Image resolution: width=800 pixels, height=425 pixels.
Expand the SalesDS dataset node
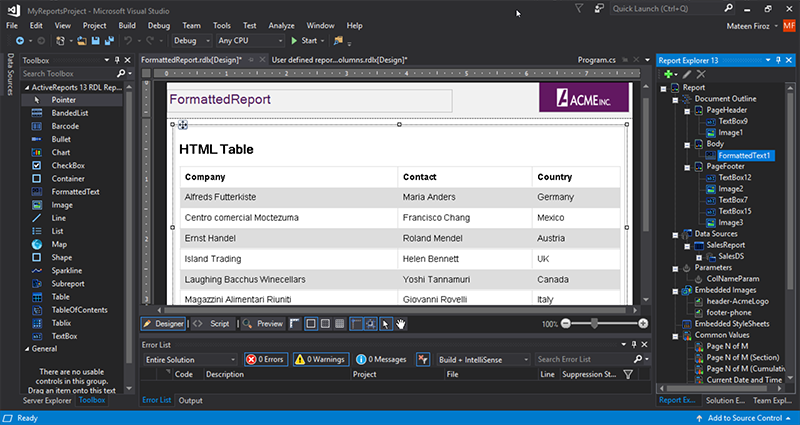[699, 257]
